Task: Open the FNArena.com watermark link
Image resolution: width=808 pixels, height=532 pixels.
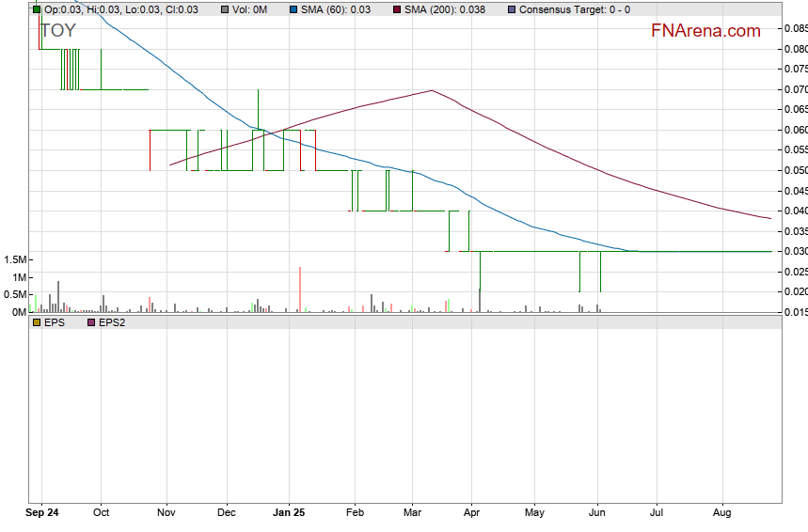Action: [x=705, y=31]
